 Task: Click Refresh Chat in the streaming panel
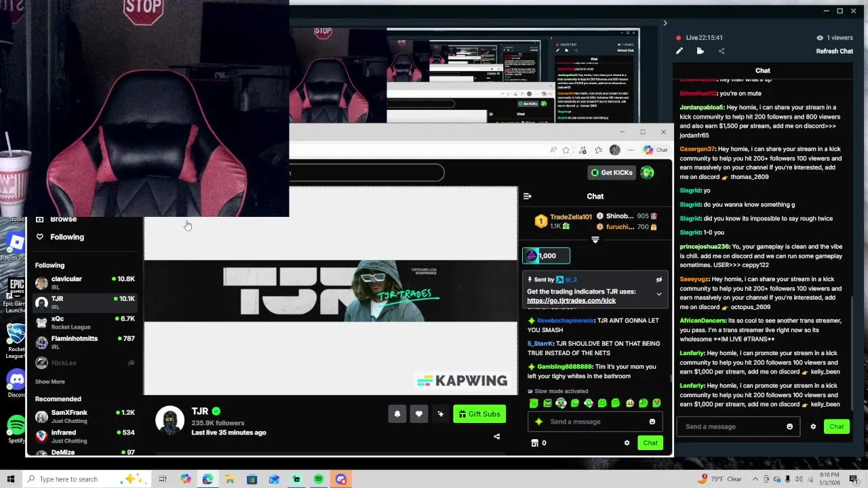coord(834,51)
